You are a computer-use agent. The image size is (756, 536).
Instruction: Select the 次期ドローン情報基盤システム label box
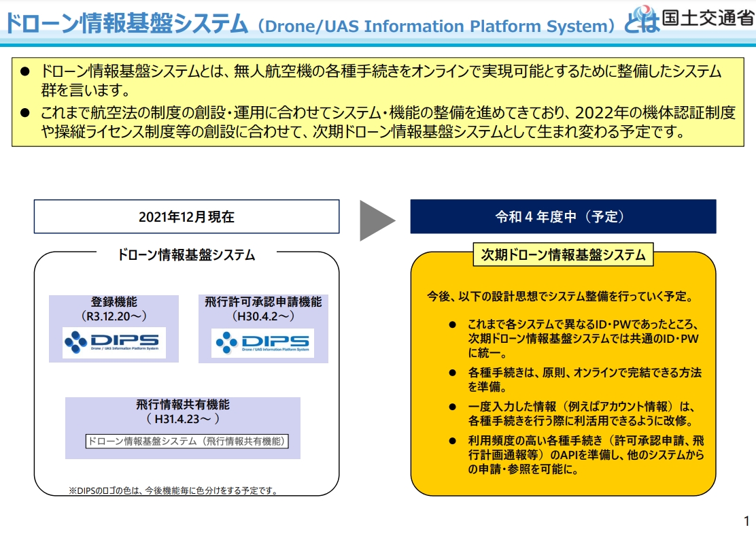point(563,254)
